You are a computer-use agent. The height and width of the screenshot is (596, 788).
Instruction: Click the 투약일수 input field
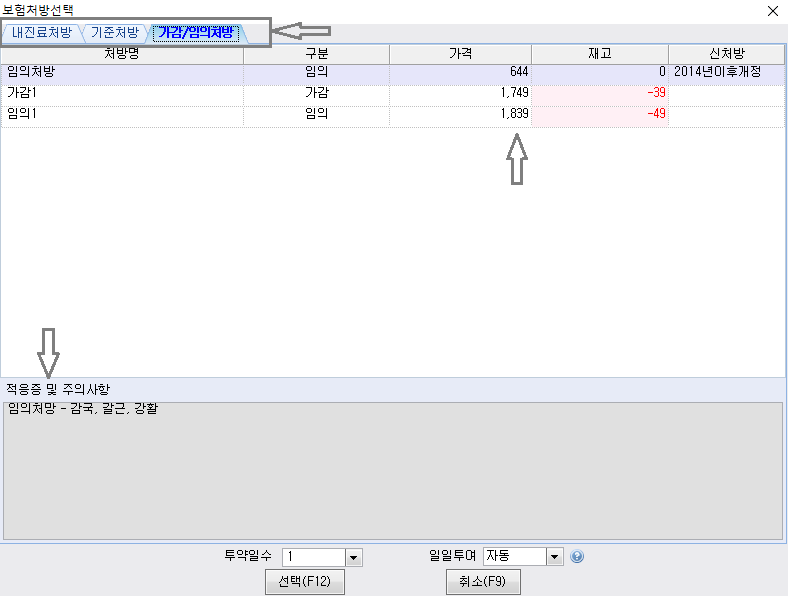(x=314, y=557)
